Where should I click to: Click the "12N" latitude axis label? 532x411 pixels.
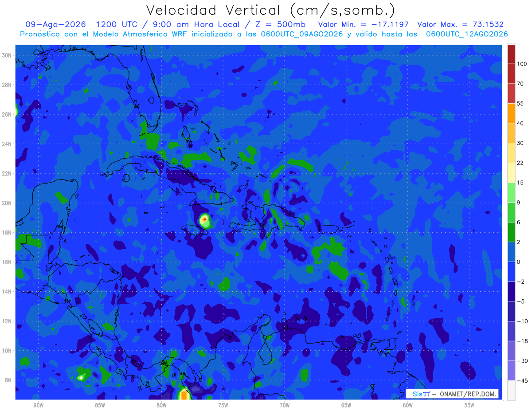click(8, 321)
